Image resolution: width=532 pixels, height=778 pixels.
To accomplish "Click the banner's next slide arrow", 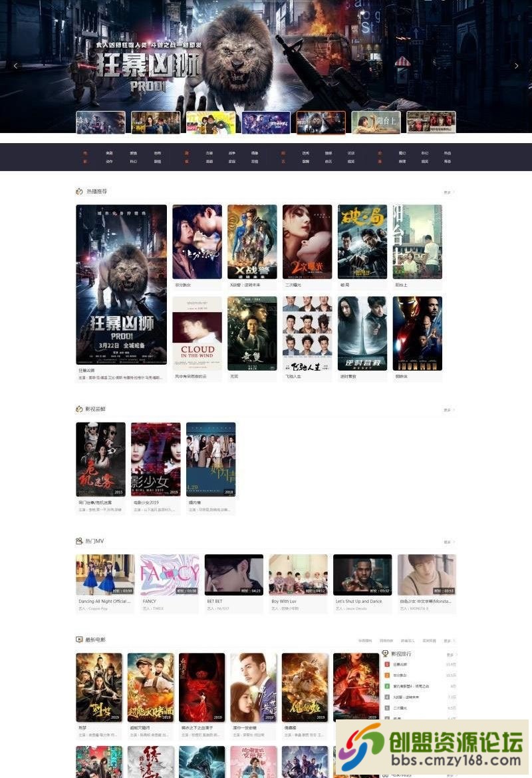I will click(516, 65).
